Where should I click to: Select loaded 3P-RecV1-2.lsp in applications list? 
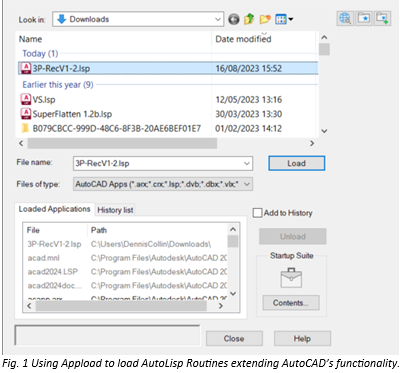click(x=54, y=244)
